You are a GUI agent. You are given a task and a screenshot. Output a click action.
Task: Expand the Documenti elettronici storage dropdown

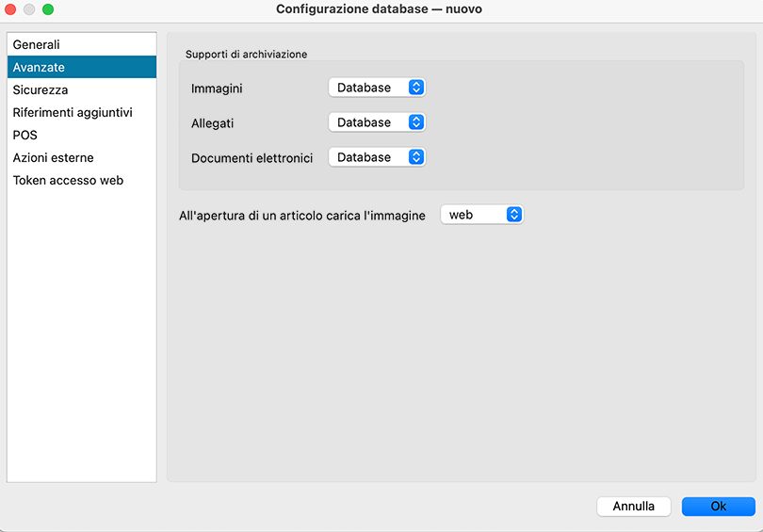pos(377,157)
